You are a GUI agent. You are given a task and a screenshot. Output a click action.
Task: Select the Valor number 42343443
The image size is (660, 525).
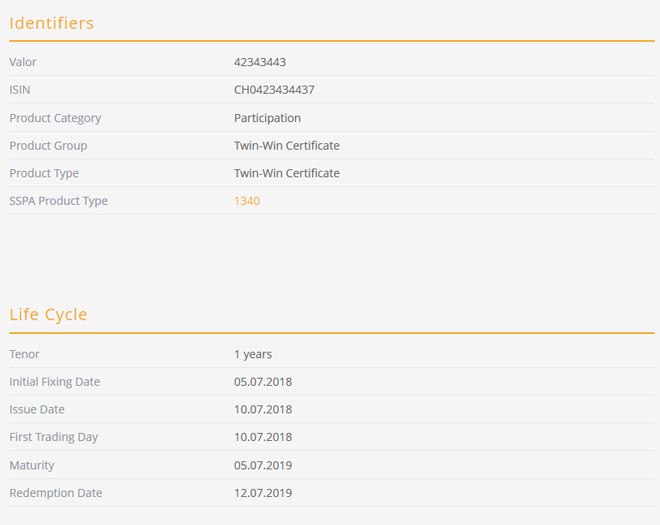[x=260, y=62]
